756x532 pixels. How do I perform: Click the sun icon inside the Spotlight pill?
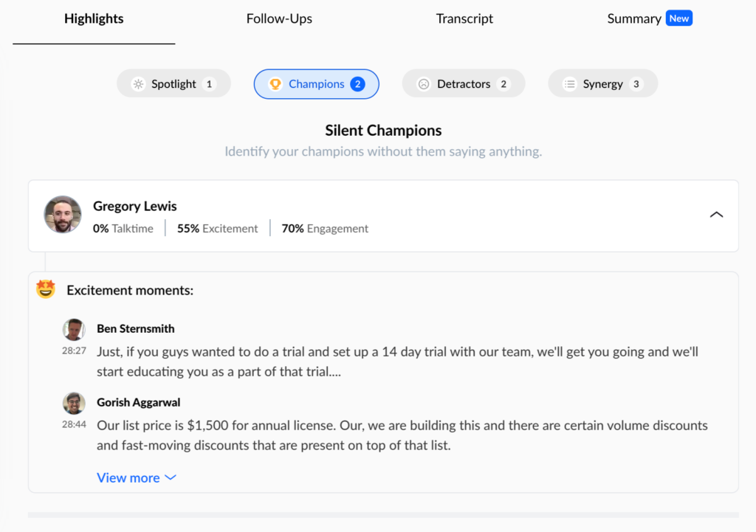click(138, 83)
